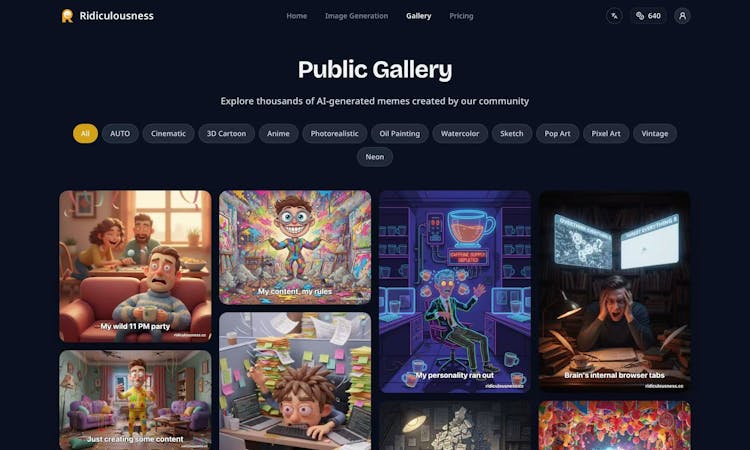Click the Ridiculousness logo icon
The height and width of the screenshot is (450, 750).
67,16
